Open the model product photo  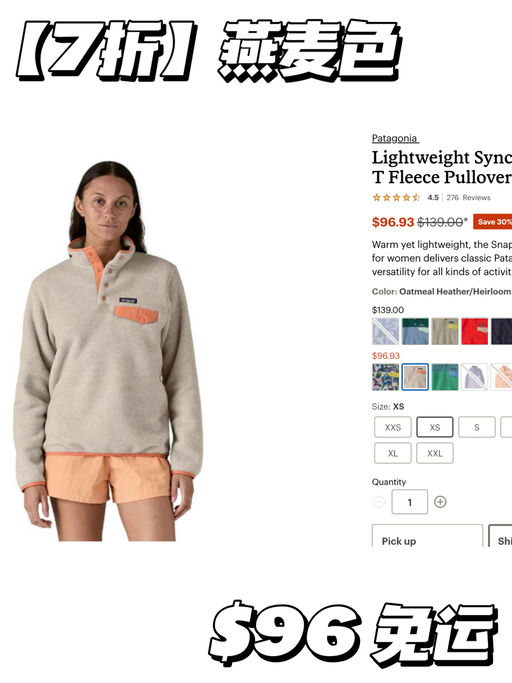pos(108,351)
